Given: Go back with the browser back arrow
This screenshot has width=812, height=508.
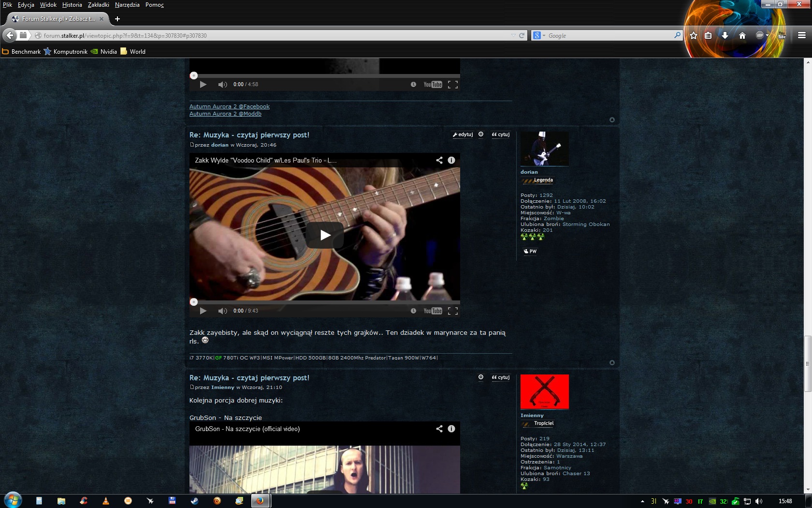Looking at the screenshot, I should (x=10, y=35).
